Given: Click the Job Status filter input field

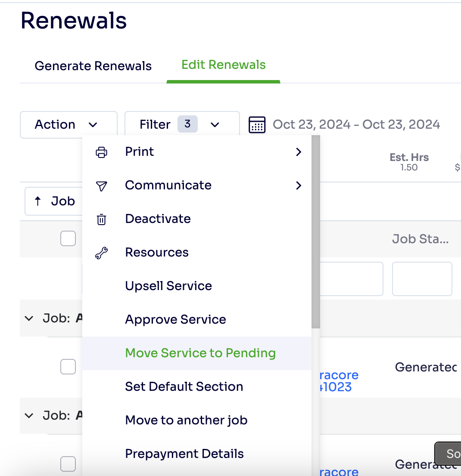Looking at the screenshot, I should click(x=422, y=279).
